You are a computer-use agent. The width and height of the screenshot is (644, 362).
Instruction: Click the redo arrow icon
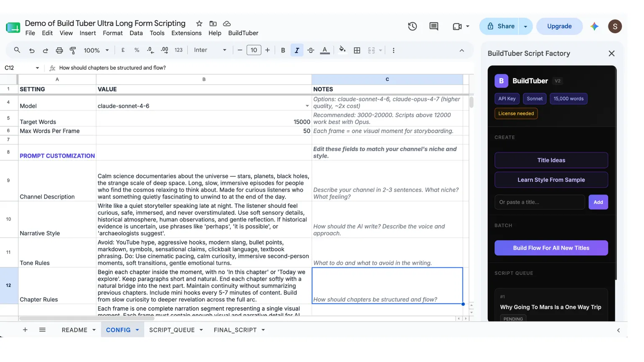[x=45, y=50]
